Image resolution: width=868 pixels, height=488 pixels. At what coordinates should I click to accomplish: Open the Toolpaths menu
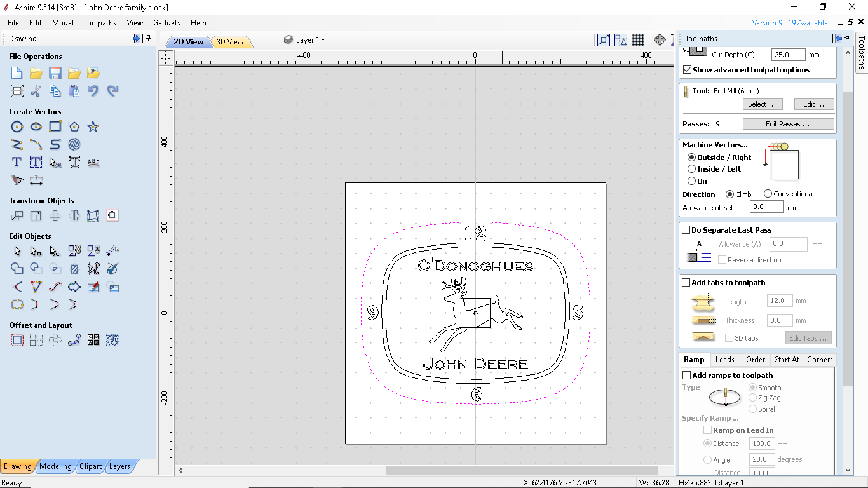(x=100, y=22)
